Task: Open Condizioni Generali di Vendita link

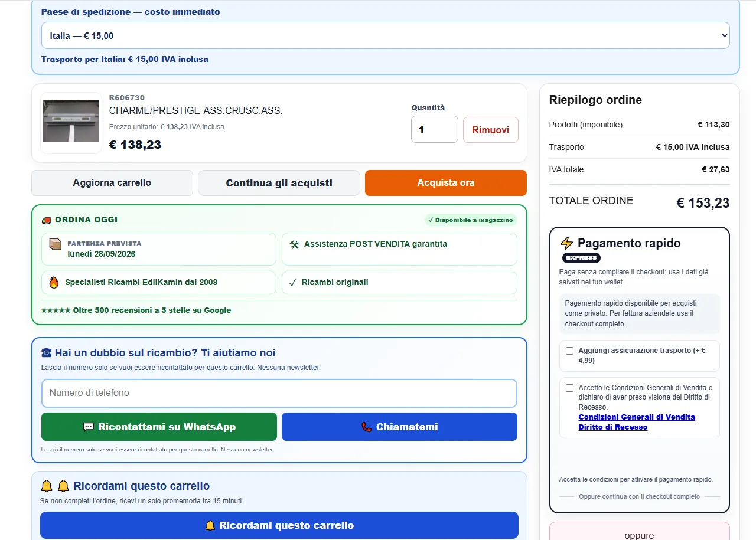Action: [x=637, y=417]
